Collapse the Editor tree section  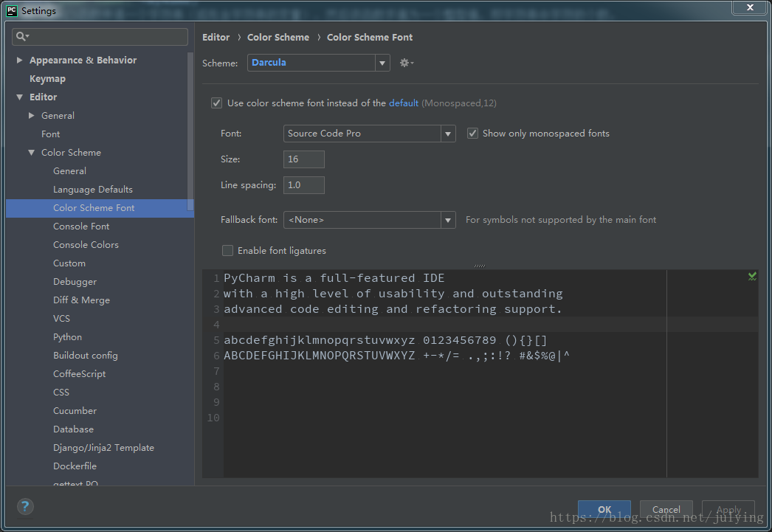click(20, 97)
